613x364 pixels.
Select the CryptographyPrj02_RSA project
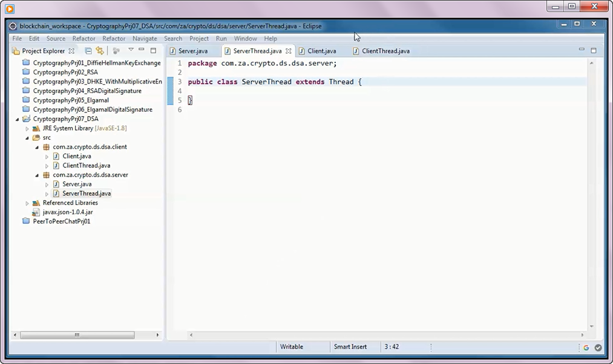65,72
